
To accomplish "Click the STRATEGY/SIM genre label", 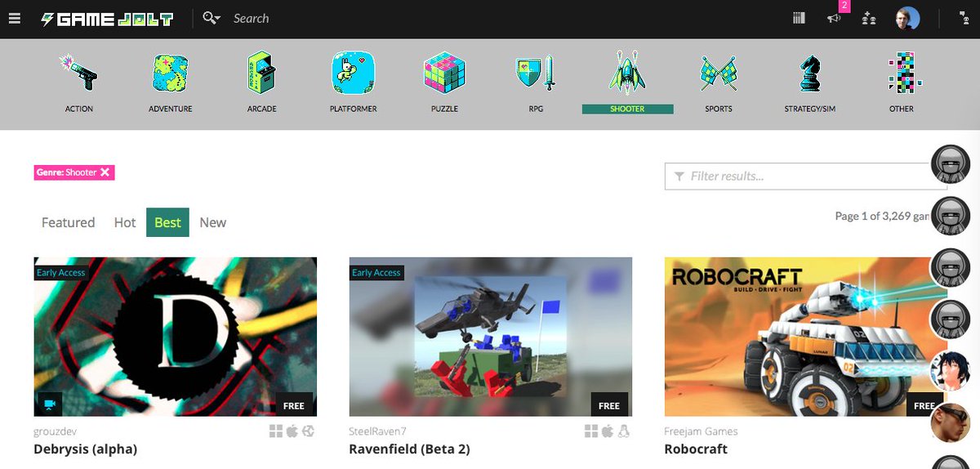I will [810, 109].
